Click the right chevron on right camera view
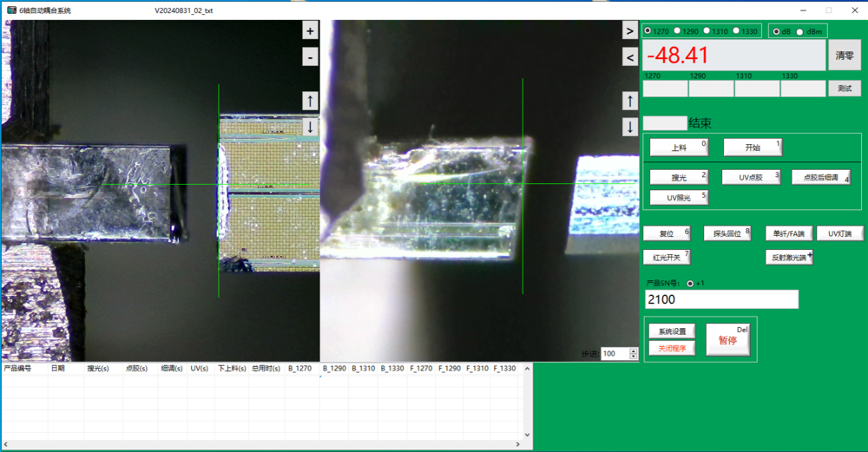The width and height of the screenshot is (868, 452). [630, 30]
